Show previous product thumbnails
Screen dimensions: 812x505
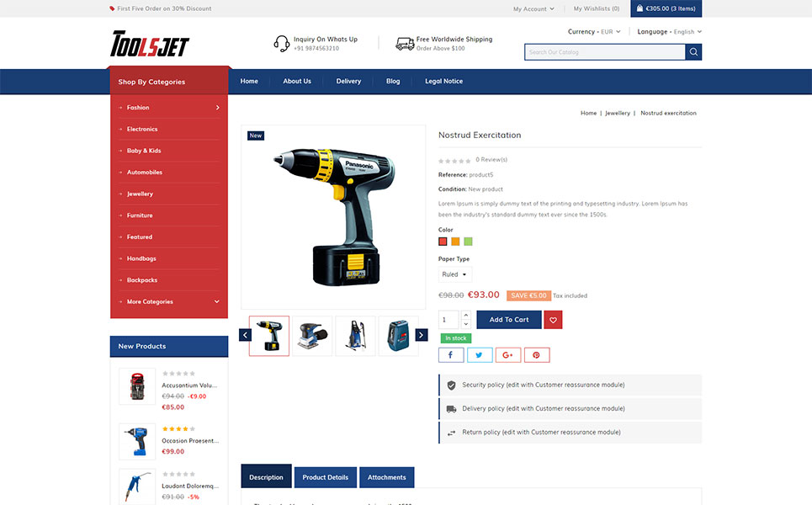coord(245,335)
